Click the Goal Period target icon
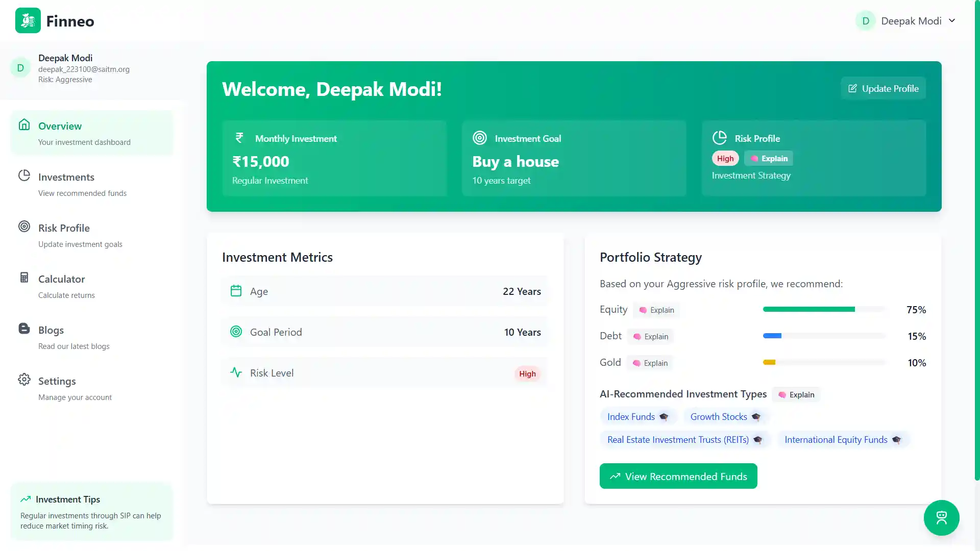This screenshot has width=980, height=551. 236,332
